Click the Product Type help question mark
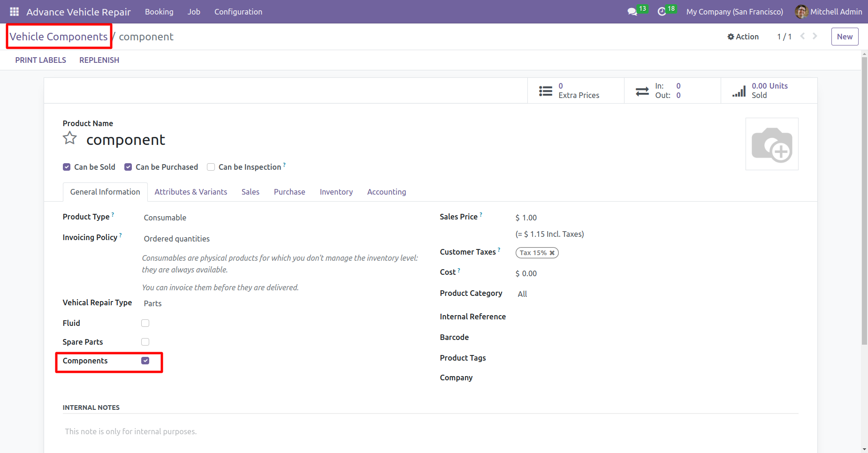Image resolution: width=868 pixels, height=453 pixels. pyautogui.click(x=113, y=214)
